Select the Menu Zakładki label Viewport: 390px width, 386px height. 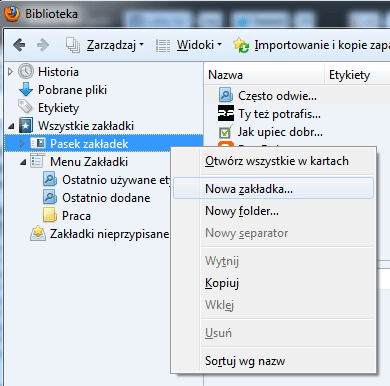click(89, 162)
